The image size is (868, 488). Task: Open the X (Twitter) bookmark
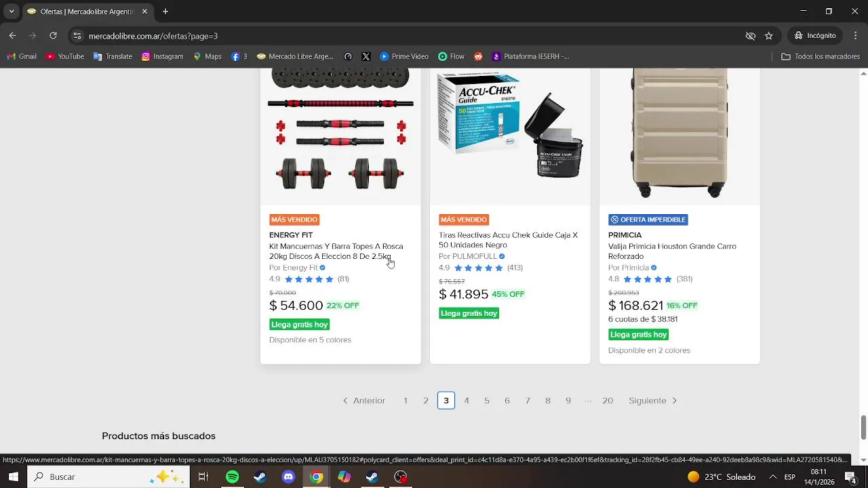pos(366,56)
